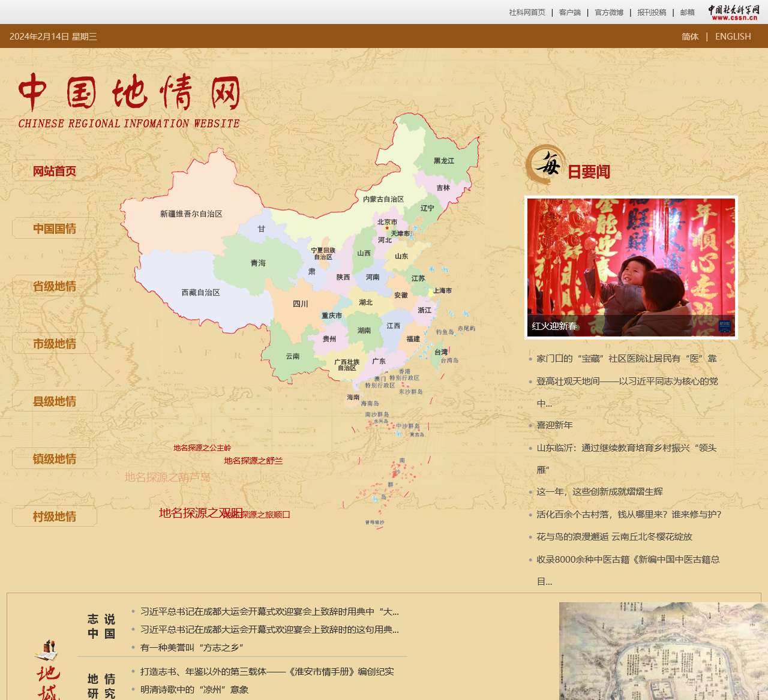The image size is (768, 700).
Task: Select 四川 province on the map
Action: pos(301,303)
